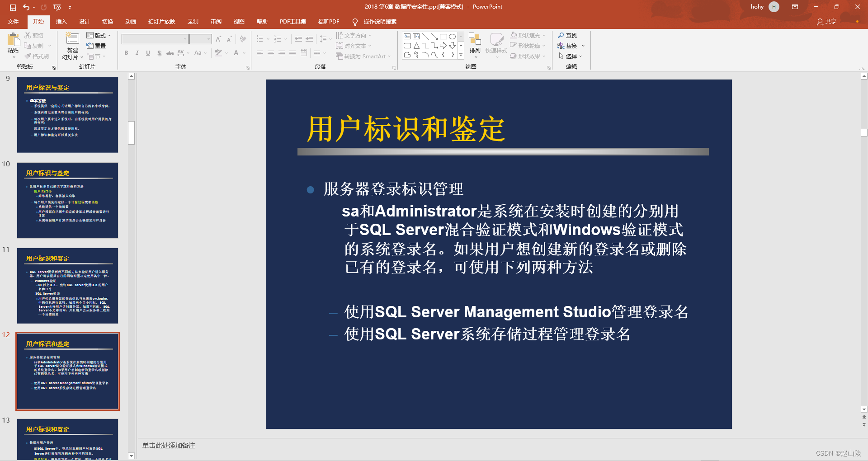
Task: Switch to the Transitions (切换) tab
Action: click(x=108, y=21)
